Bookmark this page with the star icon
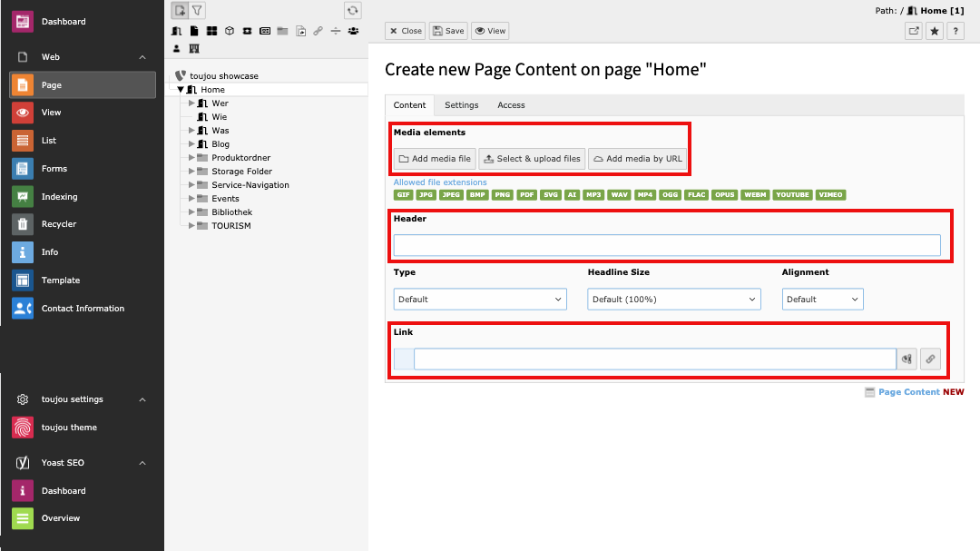980x551 pixels. pyautogui.click(x=935, y=31)
